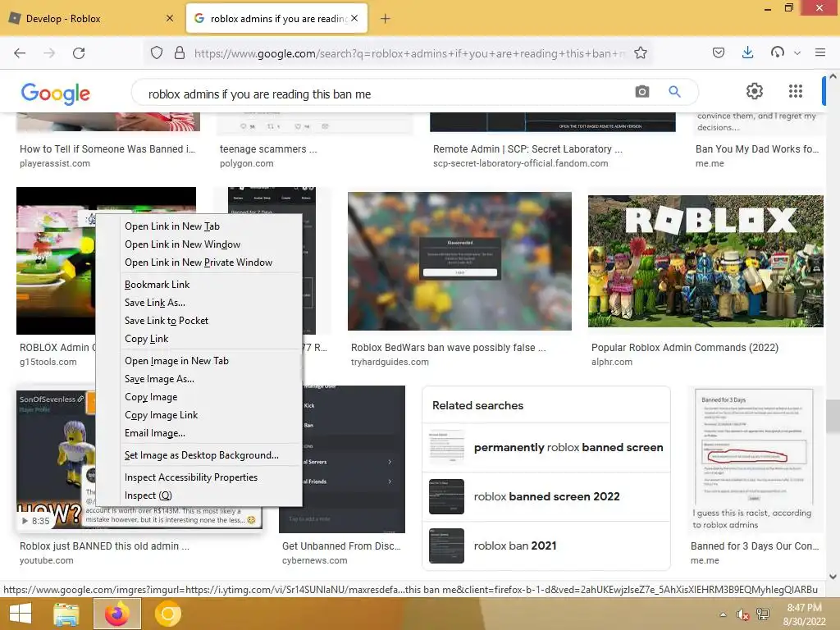Choose Save Link As...
840x630 pixels.
coord(199,303)
